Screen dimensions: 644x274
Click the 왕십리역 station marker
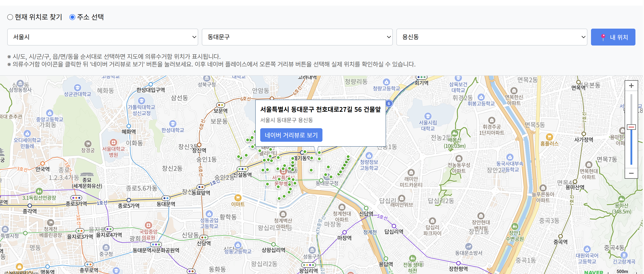pos(308,265)
